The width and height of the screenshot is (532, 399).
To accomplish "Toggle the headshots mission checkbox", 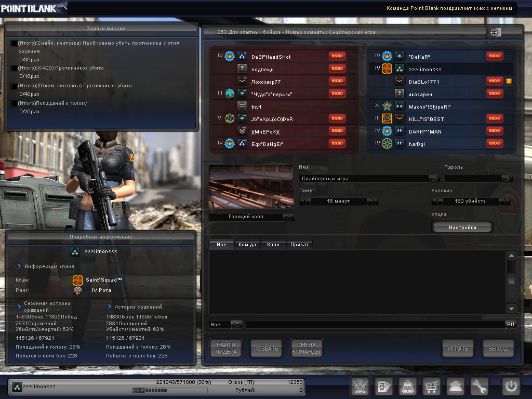I will (14, 104).
